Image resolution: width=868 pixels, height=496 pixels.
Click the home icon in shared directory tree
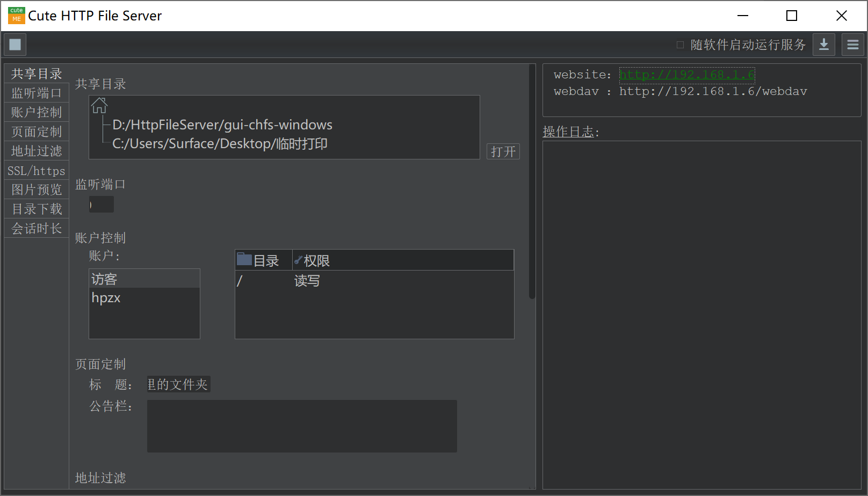(x=99, y=105)
